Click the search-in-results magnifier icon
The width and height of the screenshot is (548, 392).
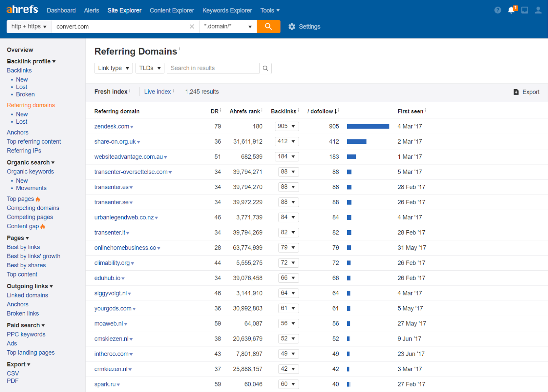click(x=265, y=68)
